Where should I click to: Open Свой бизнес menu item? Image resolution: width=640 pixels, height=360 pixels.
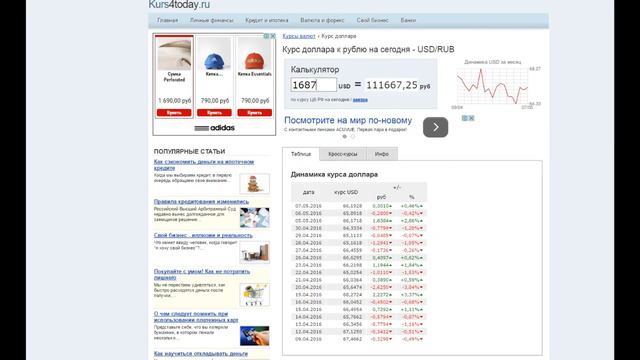coord(372,20)
